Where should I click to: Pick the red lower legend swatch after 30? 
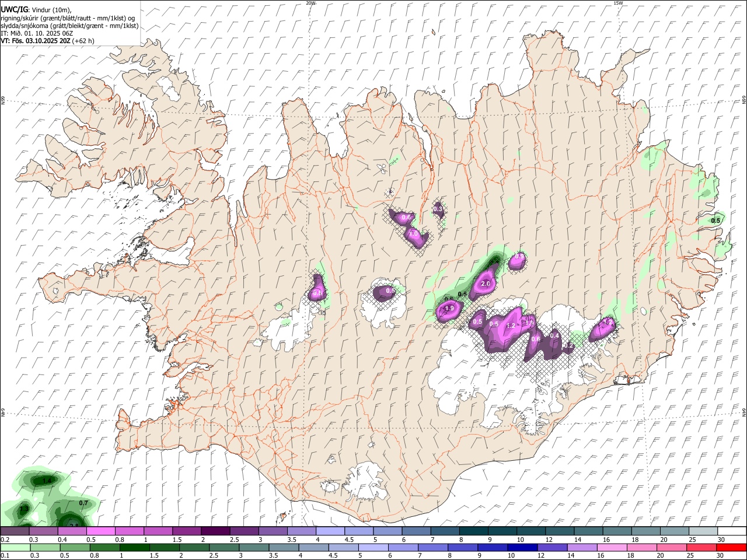(731, 547)
